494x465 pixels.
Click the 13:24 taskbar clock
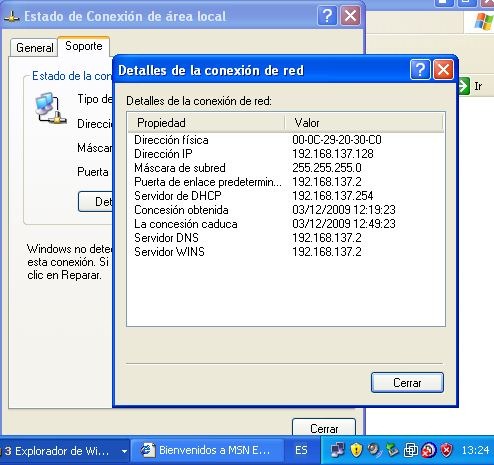(x=475, y=451)
